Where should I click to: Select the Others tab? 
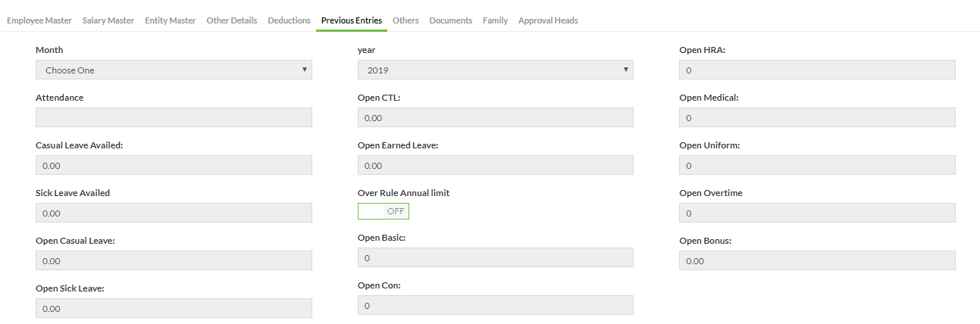tap(405, 20)
